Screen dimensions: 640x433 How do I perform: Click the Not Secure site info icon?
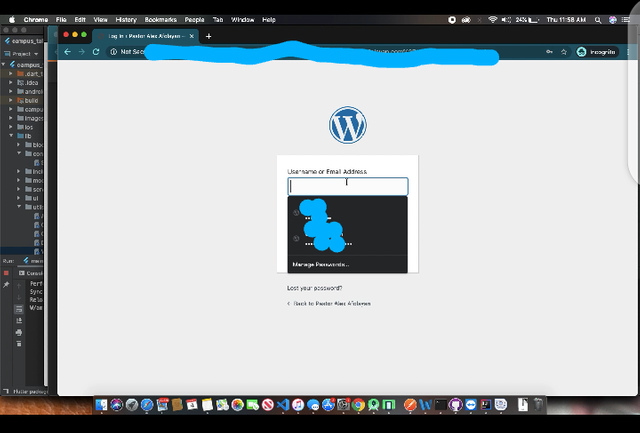[113, 52]
